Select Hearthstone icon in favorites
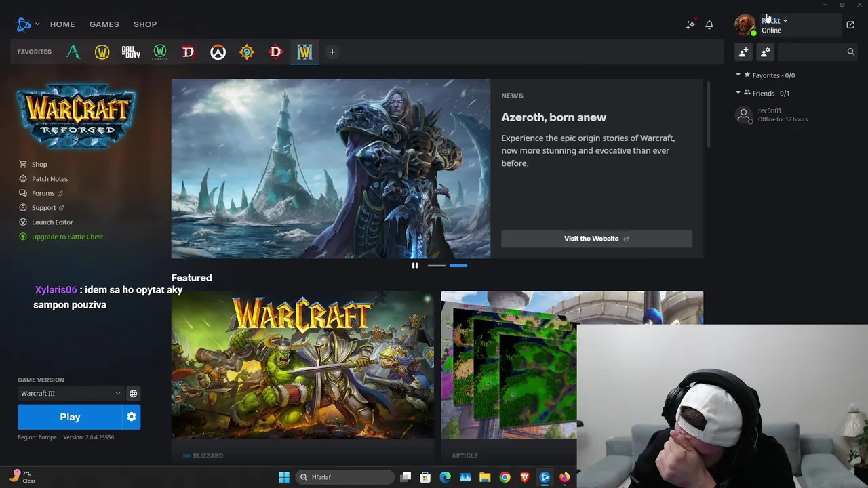This screenshot has width=868, height=488. 247,52
